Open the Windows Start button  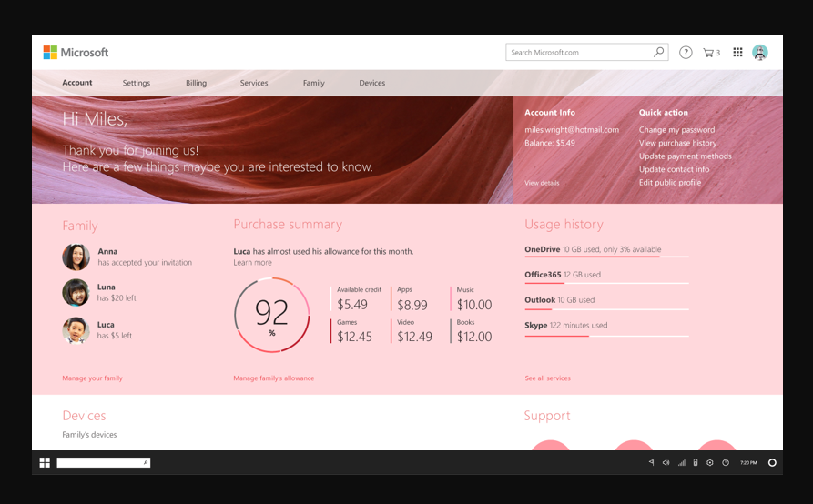(45, 463)
